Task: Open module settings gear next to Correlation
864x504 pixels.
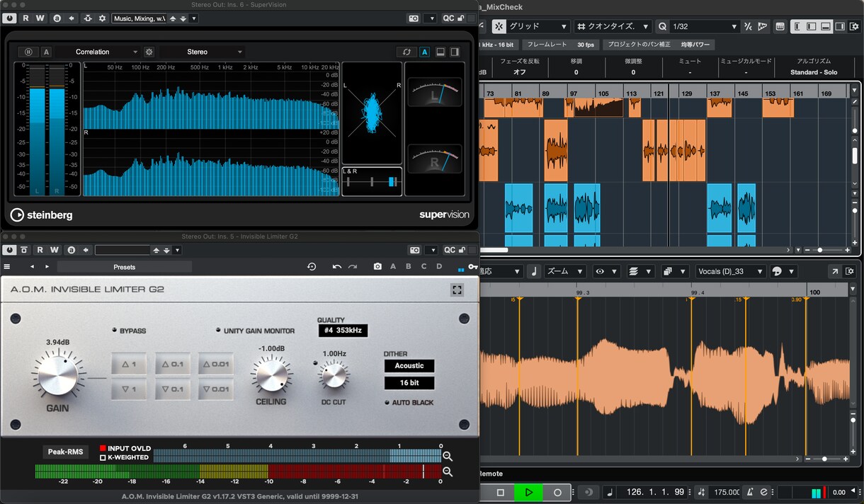Action: (149, 52)
